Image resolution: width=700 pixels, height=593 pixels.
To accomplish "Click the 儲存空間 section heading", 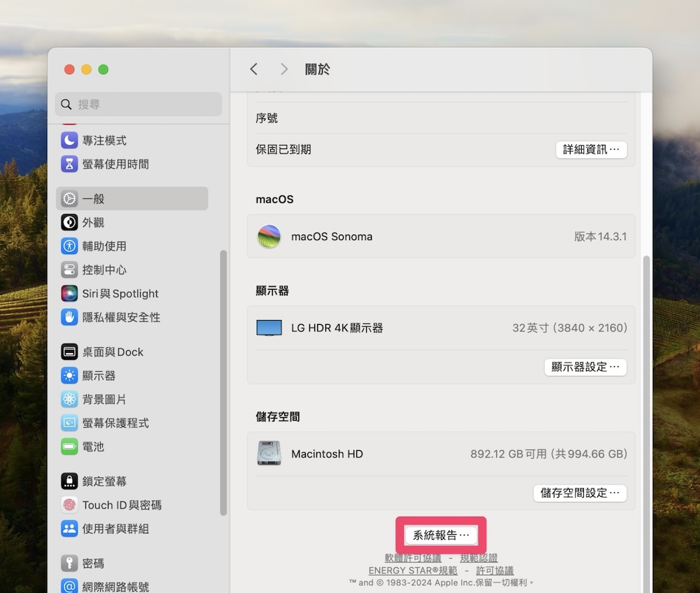I will coord(278,417).
